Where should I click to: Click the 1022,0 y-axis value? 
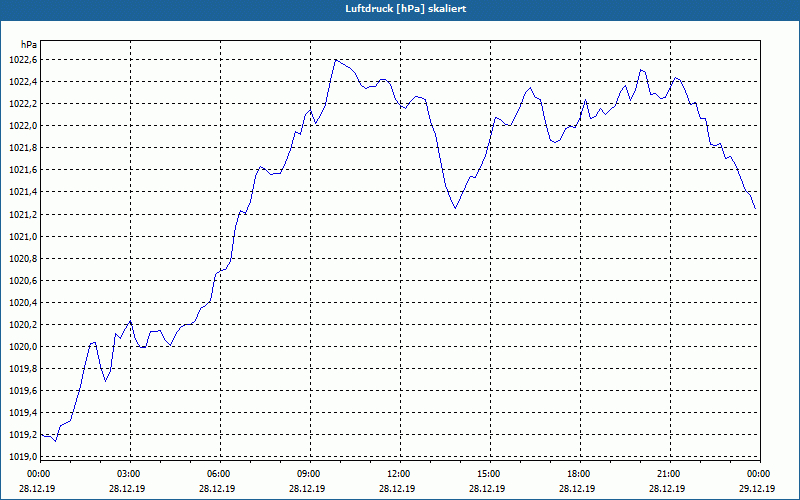22,126
